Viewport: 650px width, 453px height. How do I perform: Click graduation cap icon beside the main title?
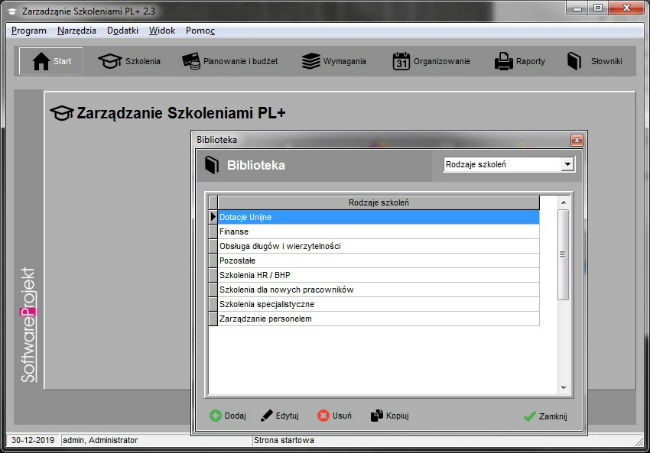[x=62, y=113]
